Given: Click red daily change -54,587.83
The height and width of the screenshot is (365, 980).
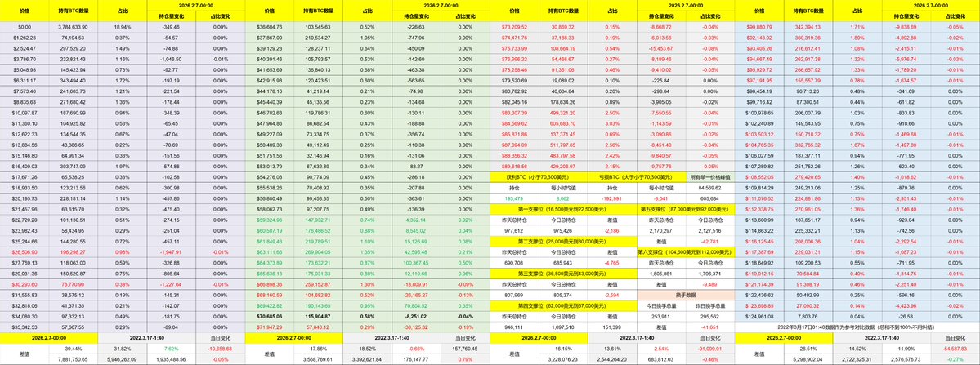Looking at the screenshot, I should 955,348.
